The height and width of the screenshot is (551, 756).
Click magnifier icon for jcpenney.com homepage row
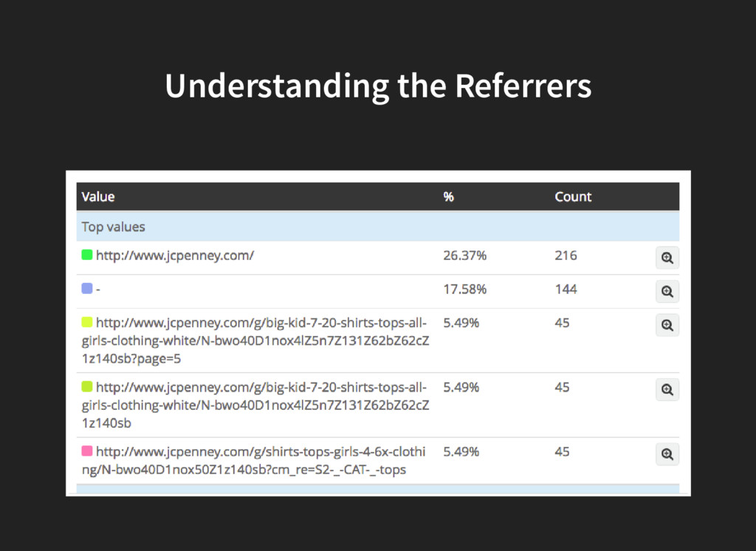coord(667,258)
